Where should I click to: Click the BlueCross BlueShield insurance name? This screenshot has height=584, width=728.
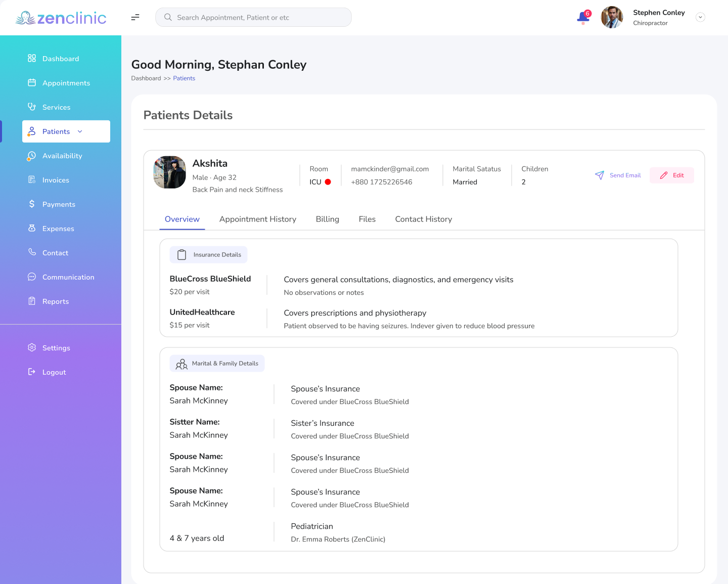click(x=210, y=279)
